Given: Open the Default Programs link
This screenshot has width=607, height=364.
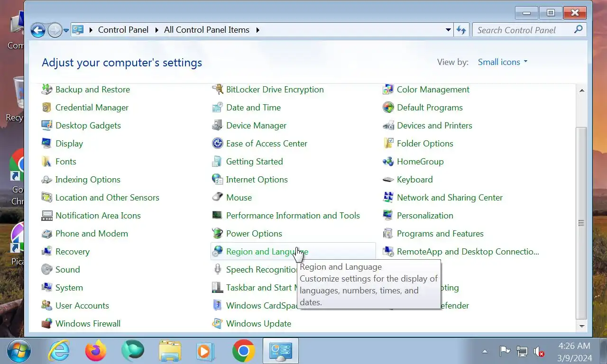Looking at the screenshot, I should [x=430, y=107].
